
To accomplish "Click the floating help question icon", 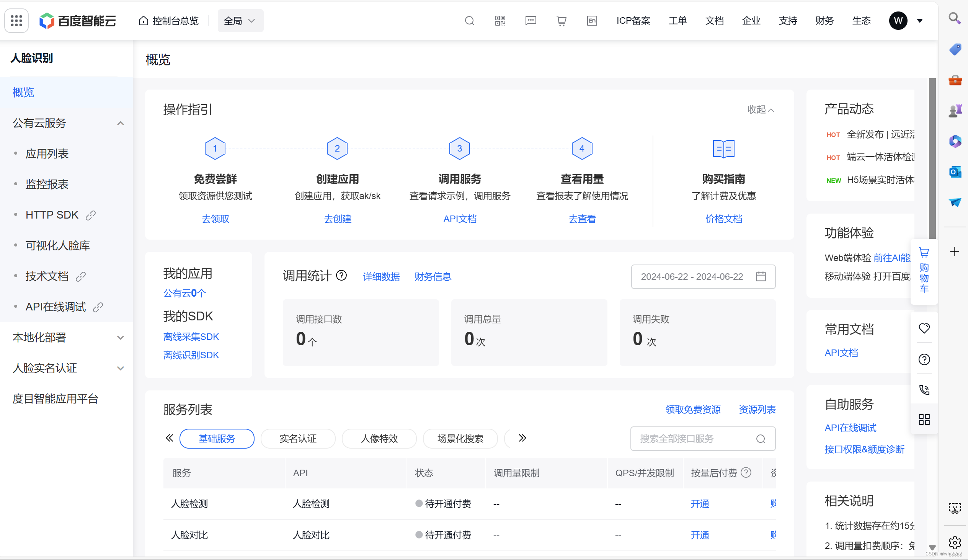I will click(x=924, y=359).
